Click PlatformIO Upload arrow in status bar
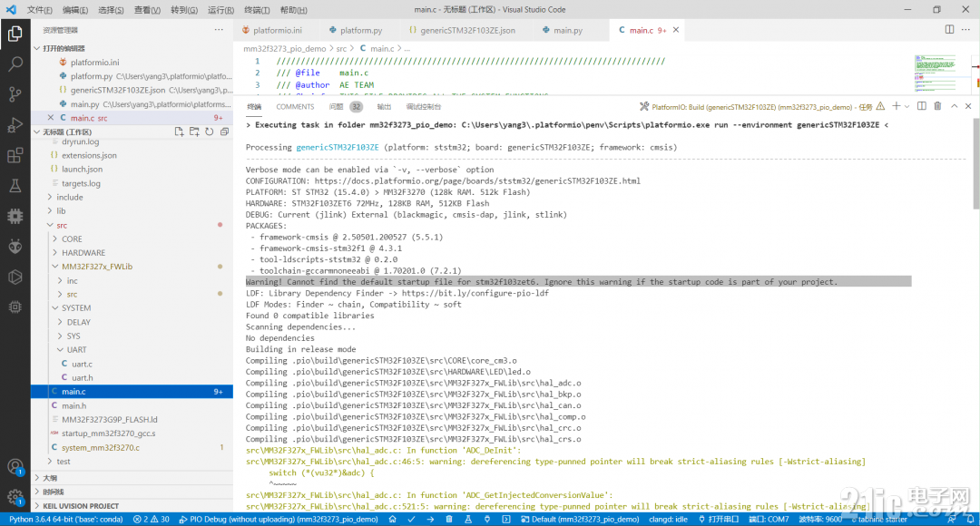980x526 pixels. pos(430,519)
